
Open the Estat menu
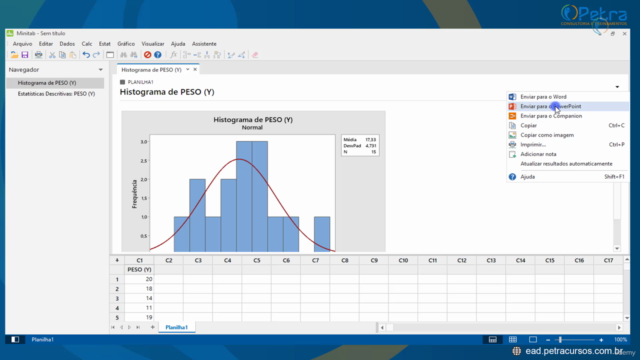tap(104, 44)
